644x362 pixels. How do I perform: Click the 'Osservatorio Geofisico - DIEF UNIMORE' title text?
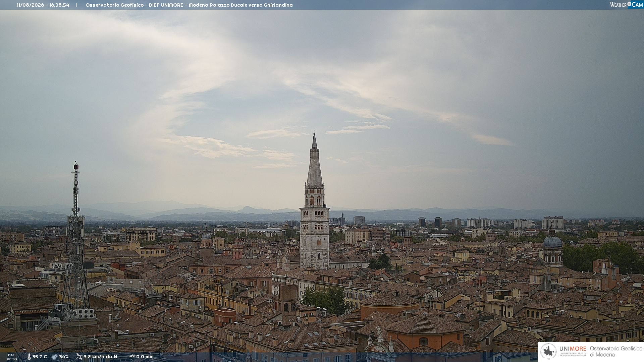(135, 5)
